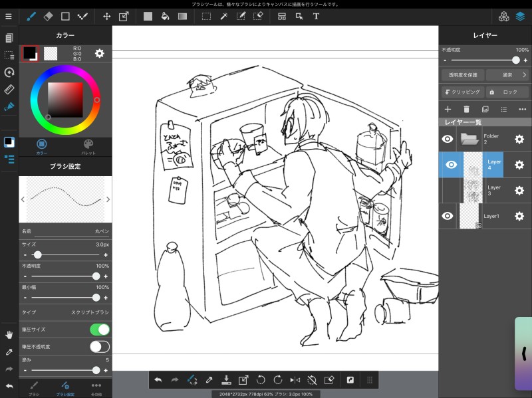The image size is (532, 398).
Task: Toggle the Layers panel icon
Action: [x=521, y=16]
